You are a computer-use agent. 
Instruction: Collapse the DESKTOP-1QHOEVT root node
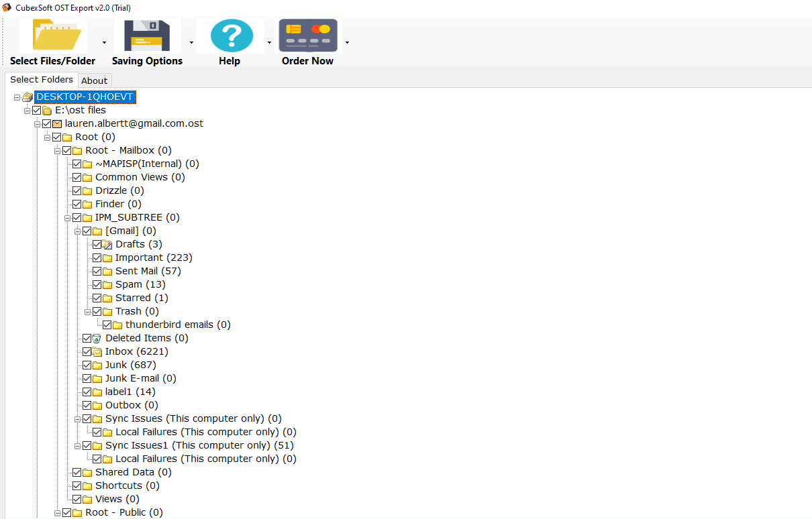click(x=17, y=97)
